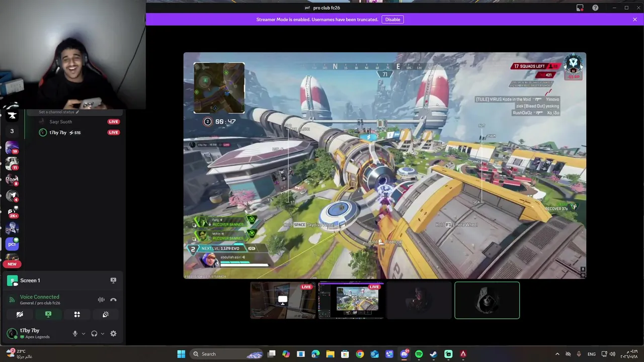
Task: Expand the server folder labeled 3
Action: point(12,131)
